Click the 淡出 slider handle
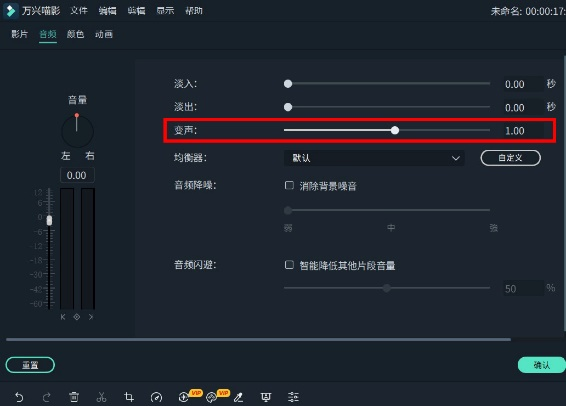Image resolution: width=566 pixels, height=406 pixels. pos(288,107)
